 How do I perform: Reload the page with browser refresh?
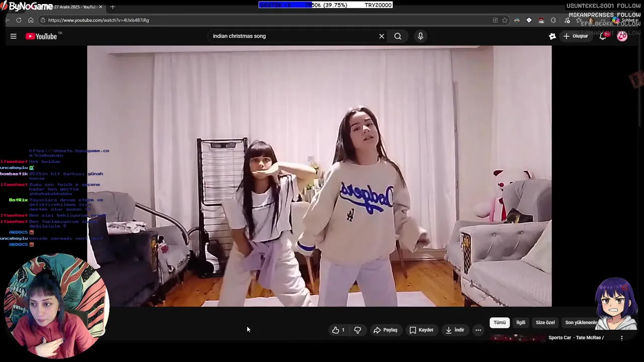pyautogui.click(x=19, y=20)
